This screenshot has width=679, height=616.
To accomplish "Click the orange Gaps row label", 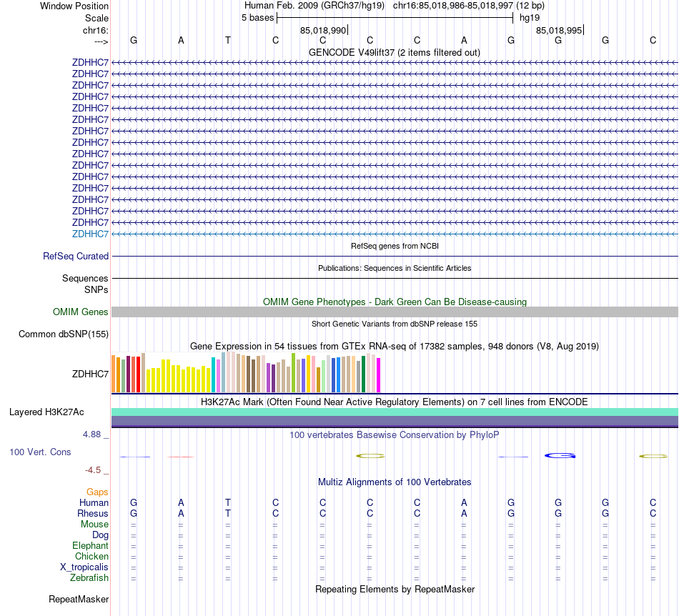I will point(97,492).
